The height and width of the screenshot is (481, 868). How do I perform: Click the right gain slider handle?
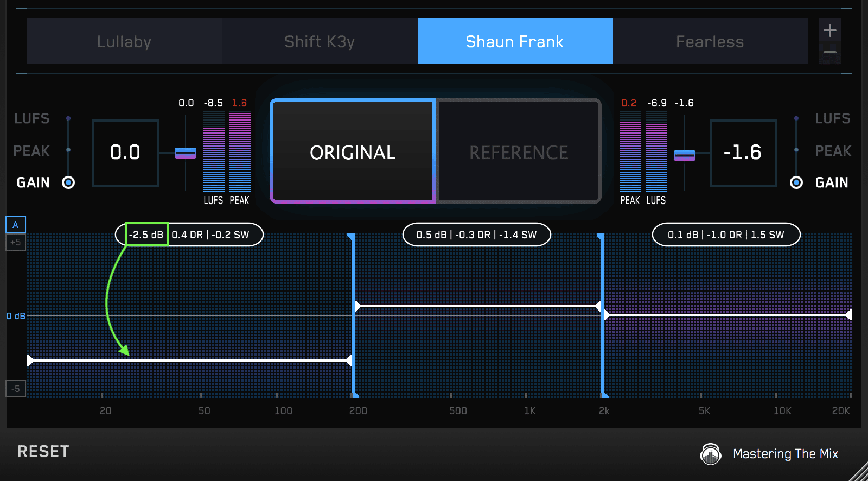(685, 155)
